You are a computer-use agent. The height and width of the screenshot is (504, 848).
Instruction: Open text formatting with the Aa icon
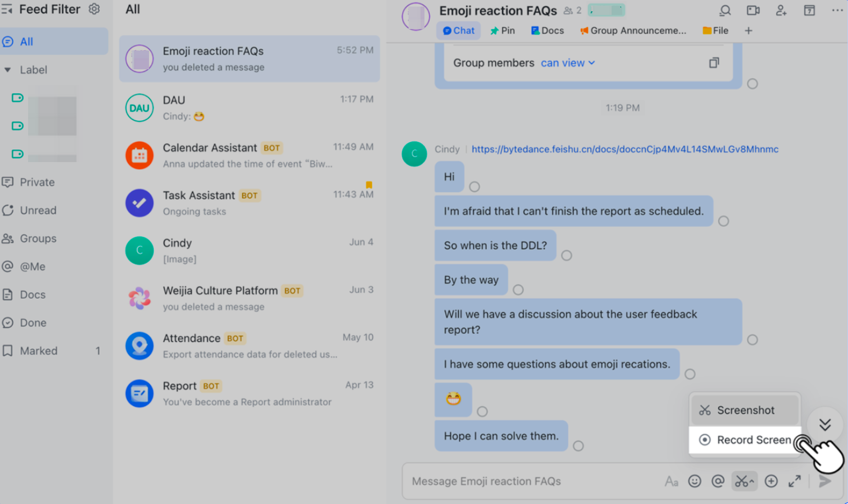tap(671, 481)
